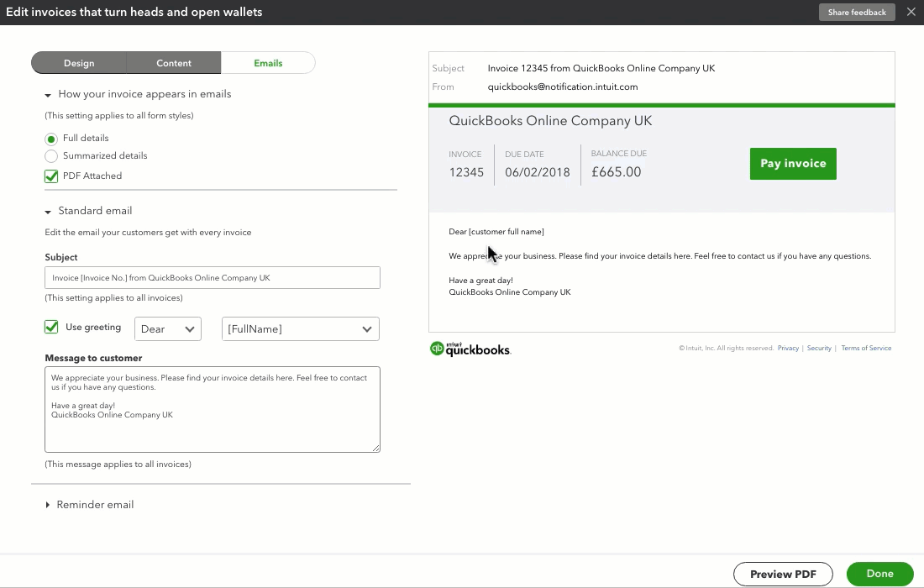Click inside the Subject input field
The width and height of the screenshot is (924, 588).
[212, 277]
